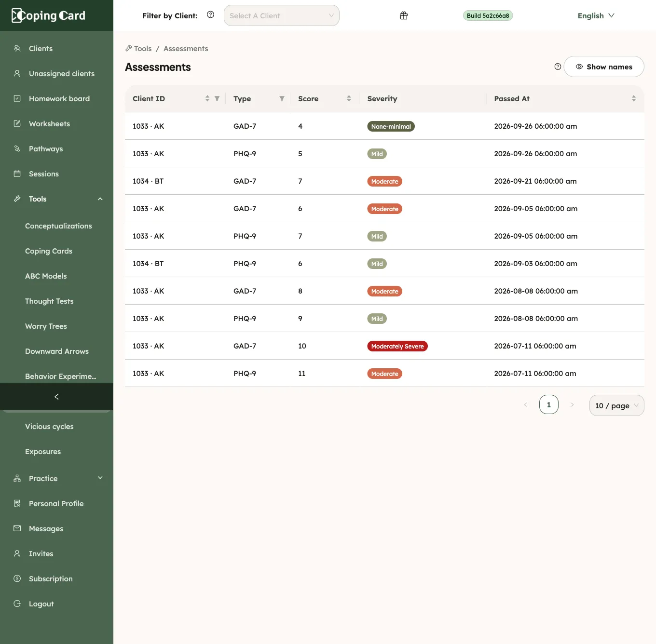Open Vicious cycles tool
This screenshot has height=644, width=656.
tap(49, 426)
